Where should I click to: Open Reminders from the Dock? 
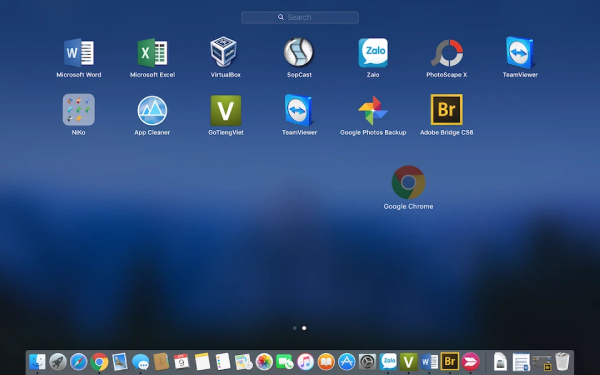click(x=223, y=362)
